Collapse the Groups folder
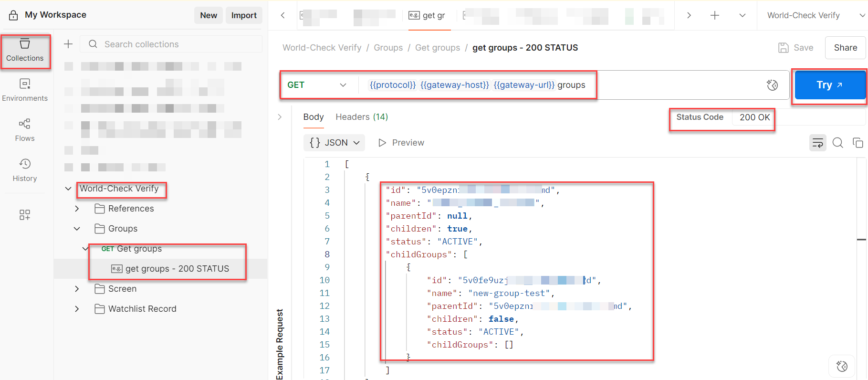This screenshot has height=380, width=868. coord(77,229)
